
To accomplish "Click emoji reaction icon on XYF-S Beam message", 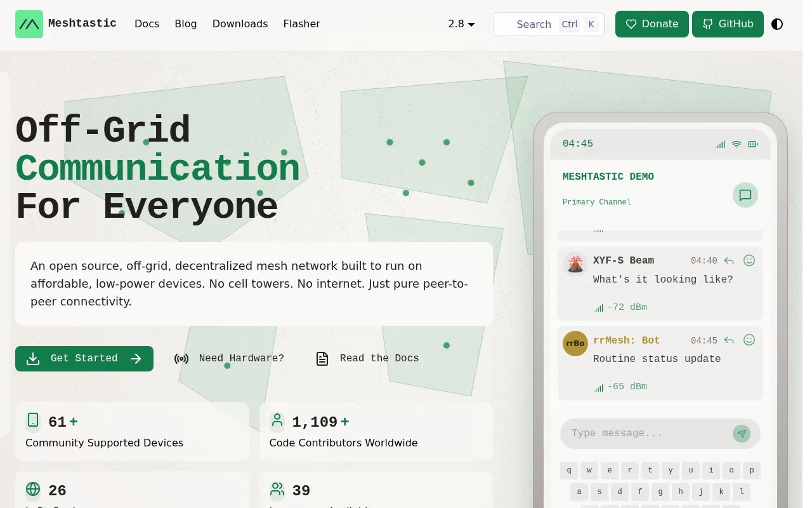I will pyautogui.click(x=749, y=260).
